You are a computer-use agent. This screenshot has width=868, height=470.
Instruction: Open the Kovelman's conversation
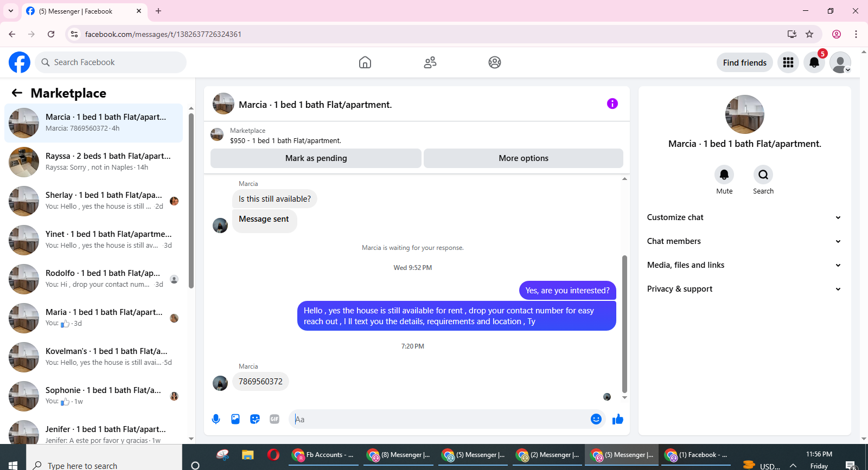click(x=93, y=357)
